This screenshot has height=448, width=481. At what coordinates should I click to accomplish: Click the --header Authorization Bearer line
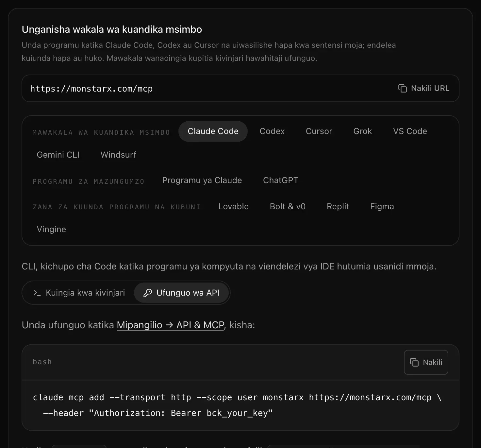[158, 413]
